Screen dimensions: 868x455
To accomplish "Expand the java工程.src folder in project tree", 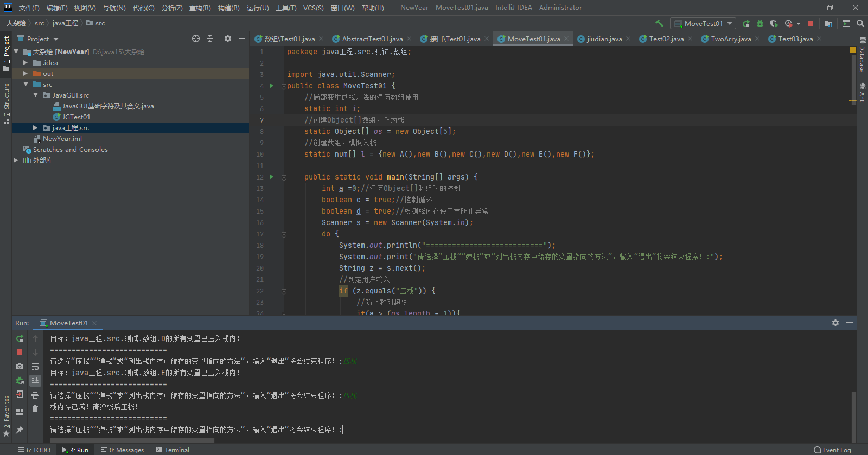I will click(x=35, y=128).
